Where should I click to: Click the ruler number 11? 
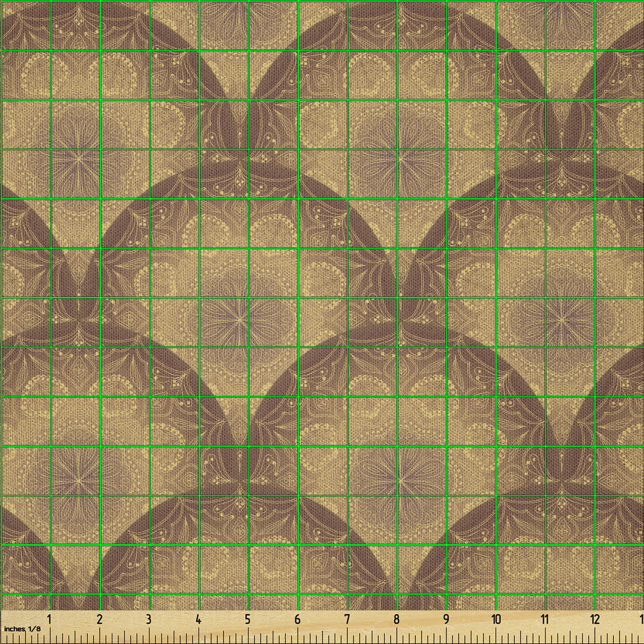coord(545,620)
